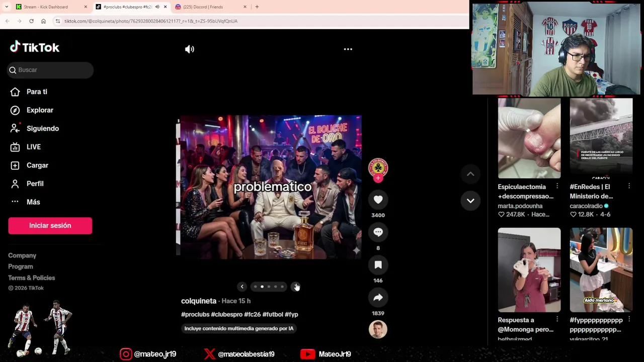Go to previous photo slide arrow
The image size is (644, 362).
click(242, 287)
